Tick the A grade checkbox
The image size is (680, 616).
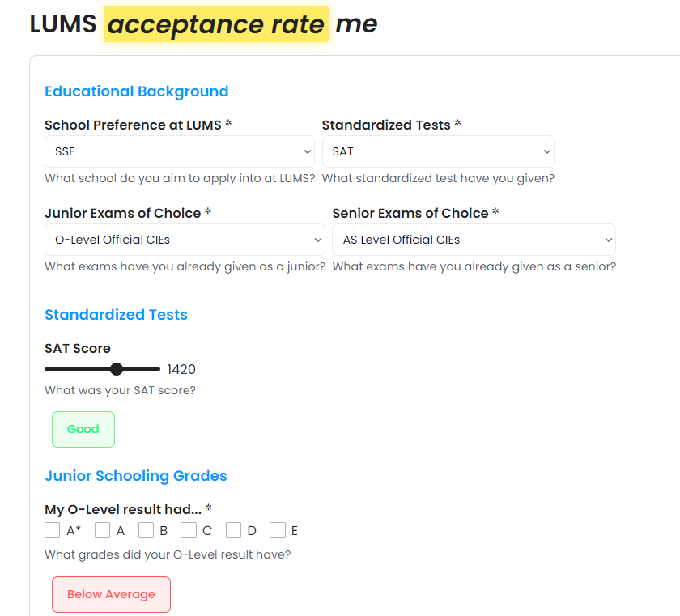(x=103, y=531)
